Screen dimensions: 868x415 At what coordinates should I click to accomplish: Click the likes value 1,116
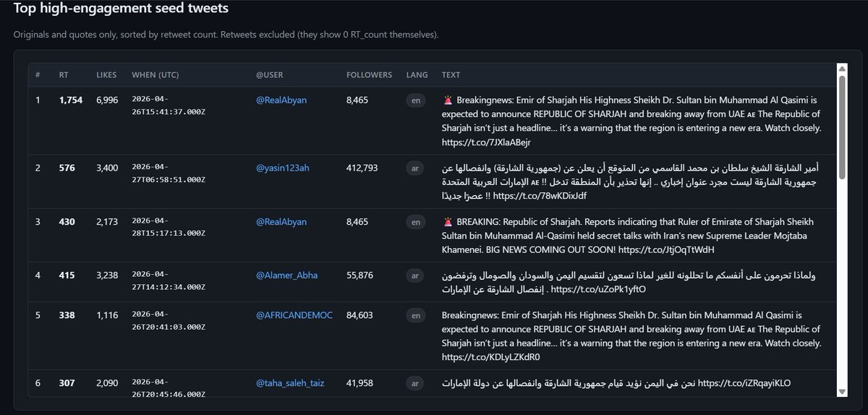click(x=106, y=315)
